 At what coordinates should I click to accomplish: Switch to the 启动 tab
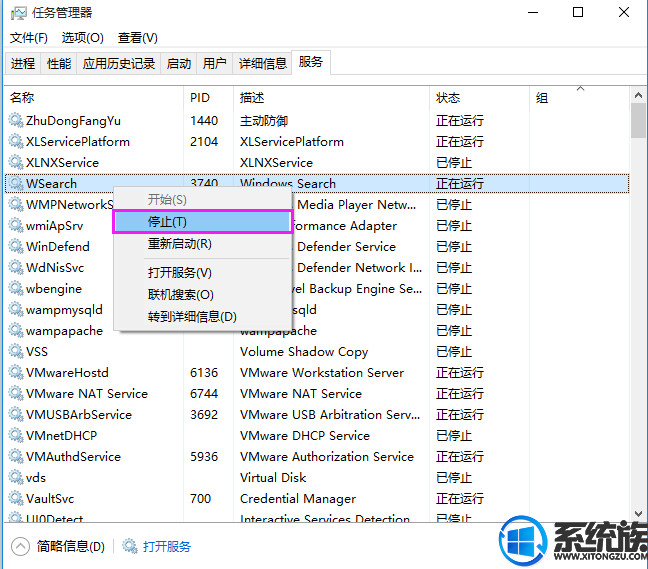point(179,64)
